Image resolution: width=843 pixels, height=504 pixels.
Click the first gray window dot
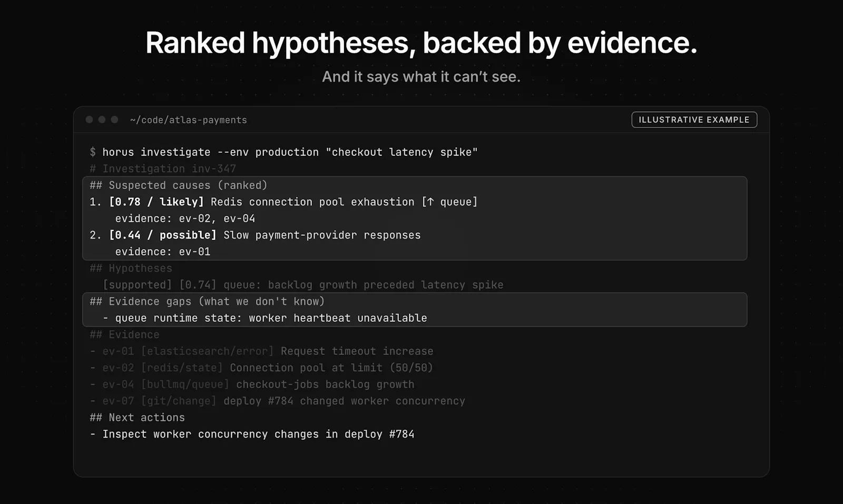pos(89,120)
